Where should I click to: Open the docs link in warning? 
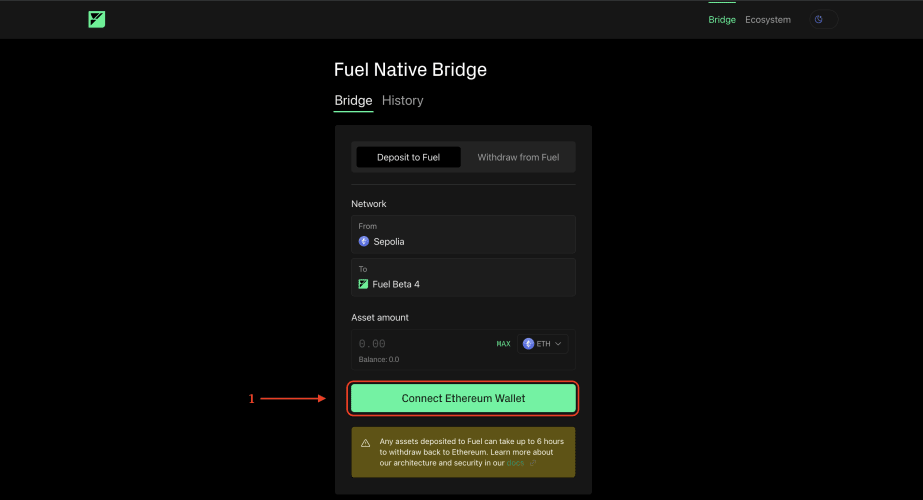(517, 463)
